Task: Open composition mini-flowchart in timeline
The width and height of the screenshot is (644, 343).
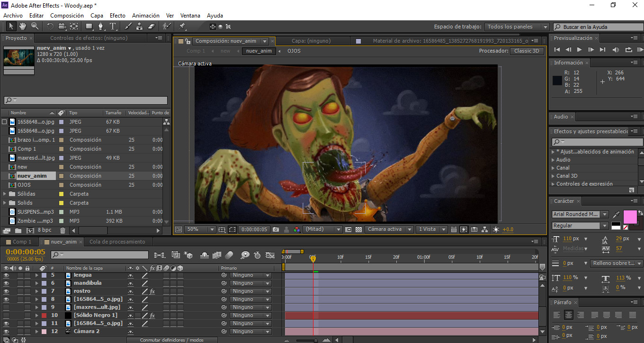Action: [160, 255]
